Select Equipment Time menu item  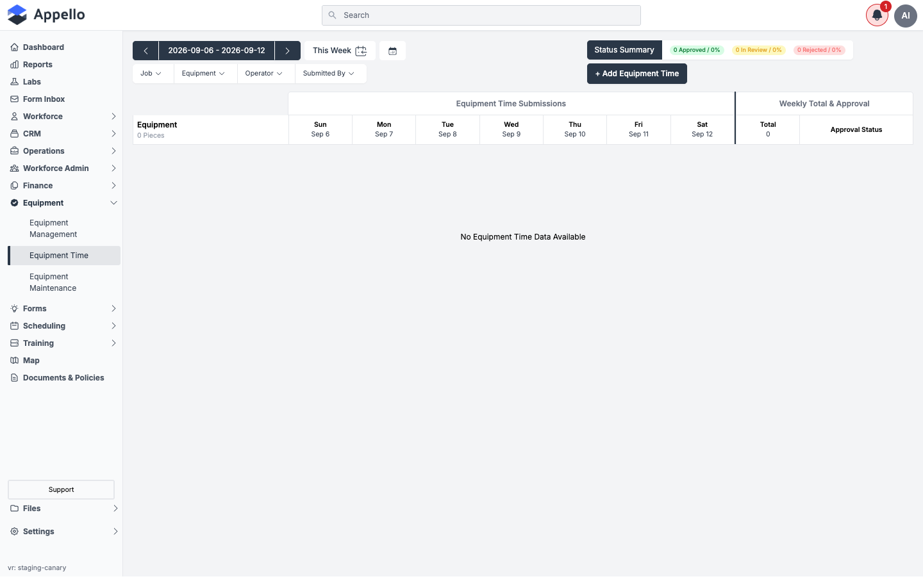pos(64,256)
